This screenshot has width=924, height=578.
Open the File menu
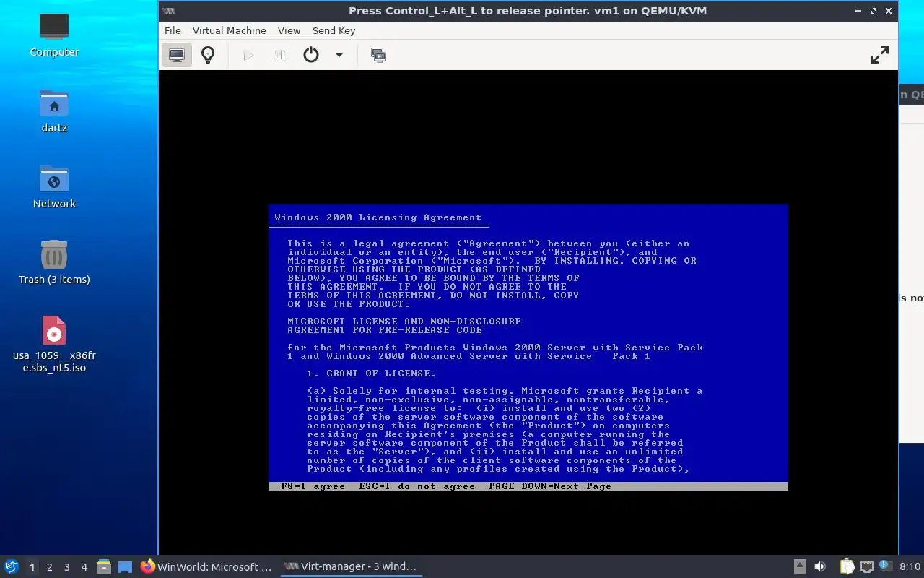pyautogui.click(x=173, y=30)
